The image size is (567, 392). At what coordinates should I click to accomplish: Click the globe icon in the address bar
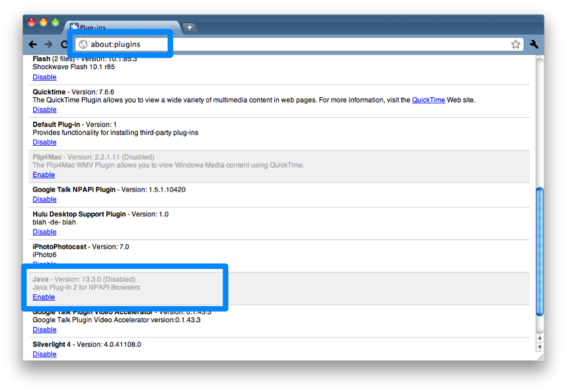(83, 45)
